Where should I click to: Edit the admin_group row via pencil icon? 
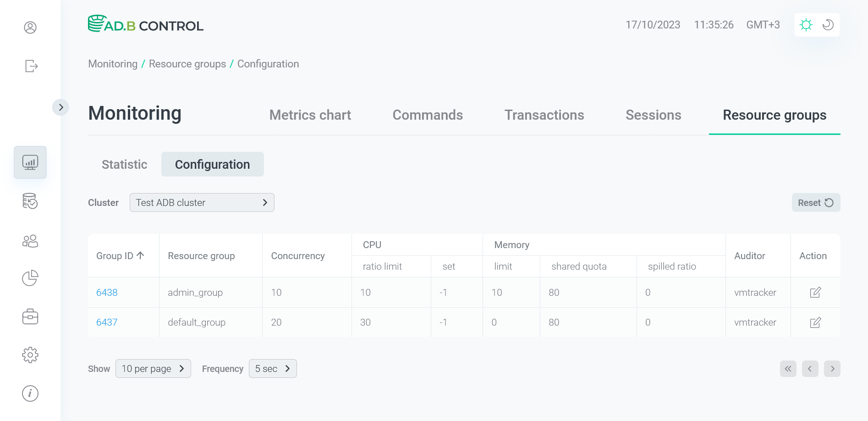(x=815, y=292)
